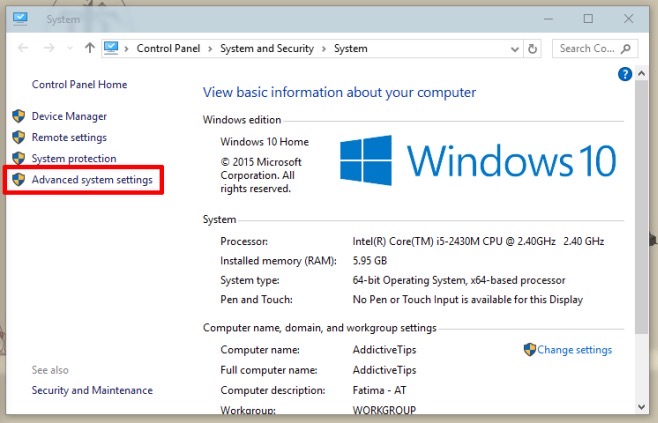Click the Change settings link
Screen dimensions: 658x423
[x=574, y=350]
